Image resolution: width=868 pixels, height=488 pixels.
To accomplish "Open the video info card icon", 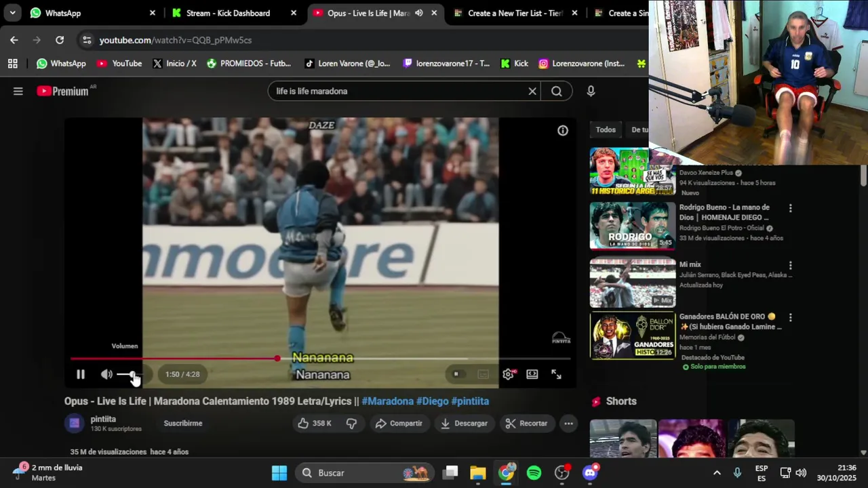I will pyautogui.click(x=563, y=131).
